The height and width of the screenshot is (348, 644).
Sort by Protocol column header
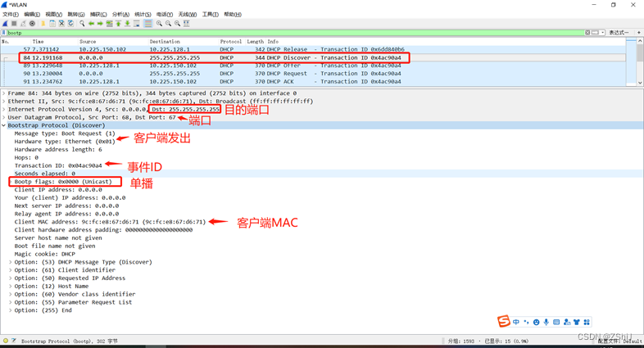(231, 42)
